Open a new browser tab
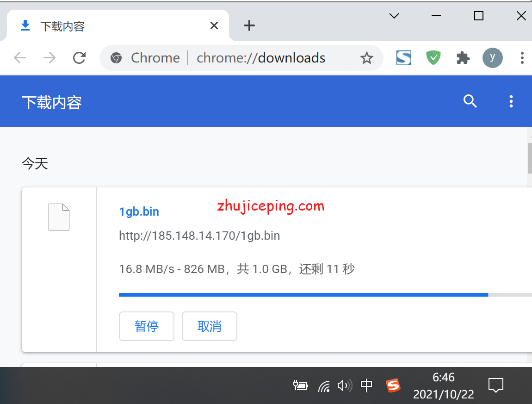532x404 pixels. 249,25
